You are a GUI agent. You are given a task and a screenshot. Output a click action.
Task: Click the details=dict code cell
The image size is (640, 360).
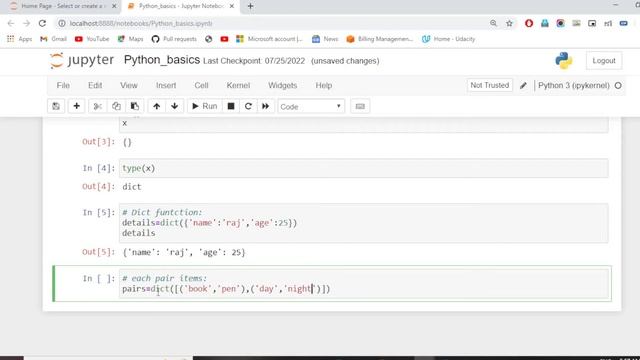pyautogui.click(x=363, y=223)
